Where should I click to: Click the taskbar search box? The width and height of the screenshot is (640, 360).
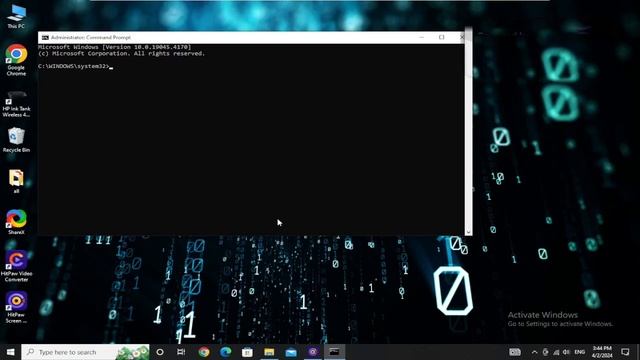click(x=85, y=352)
